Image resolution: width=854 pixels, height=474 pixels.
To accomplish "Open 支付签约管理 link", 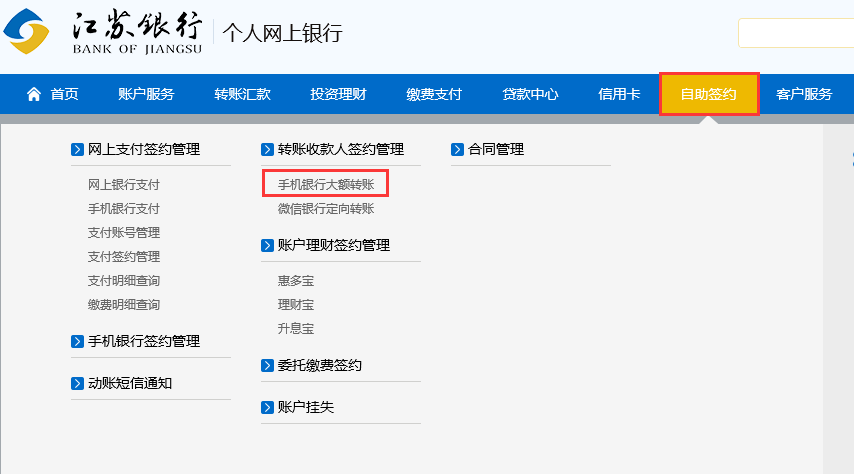I will point(124,257).
